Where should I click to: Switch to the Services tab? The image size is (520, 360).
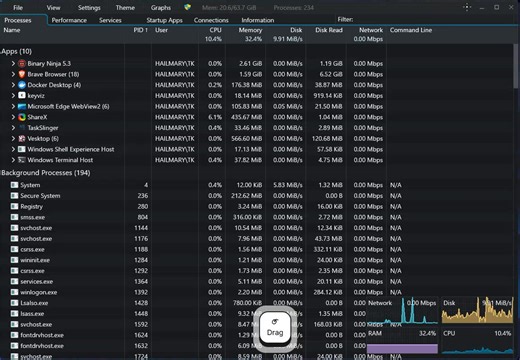pyautogui.click(x=110, y=20)
